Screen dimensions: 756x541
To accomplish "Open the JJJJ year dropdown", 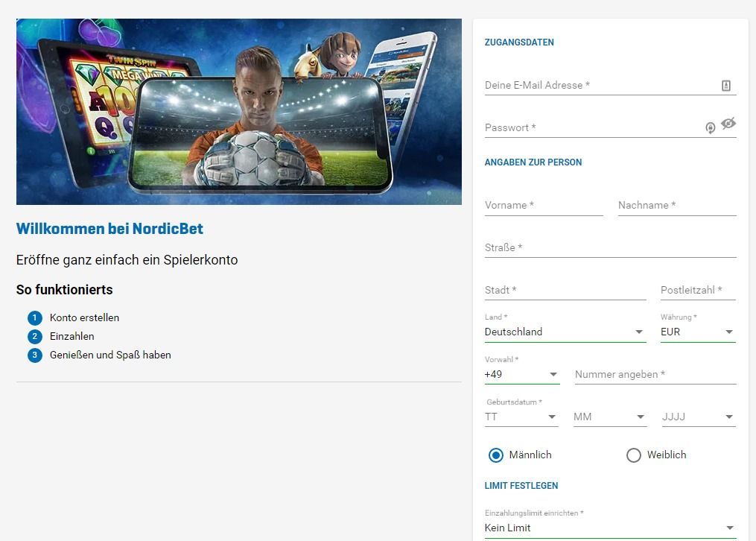I will pos(699,417).
